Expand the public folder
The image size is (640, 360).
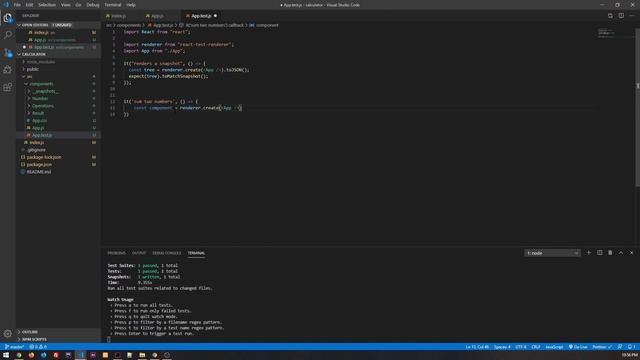[58, 69]
